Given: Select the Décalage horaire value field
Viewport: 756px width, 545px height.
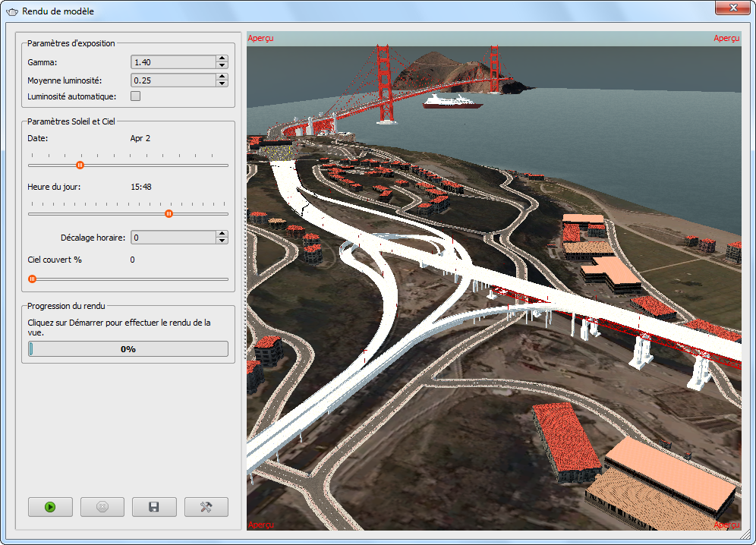Looking at the screenshot, I should point(173,238).
